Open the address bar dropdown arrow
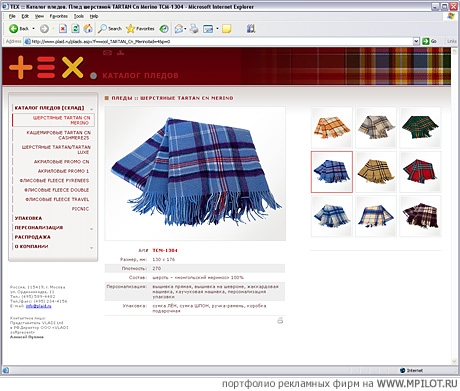 tap(416, 41)
